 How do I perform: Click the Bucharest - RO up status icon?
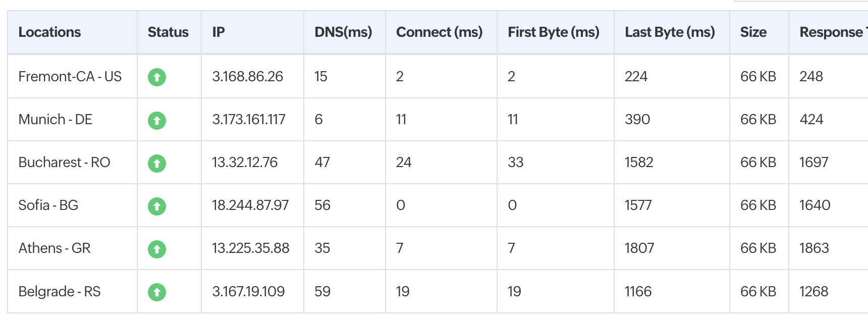click(157, 164)
